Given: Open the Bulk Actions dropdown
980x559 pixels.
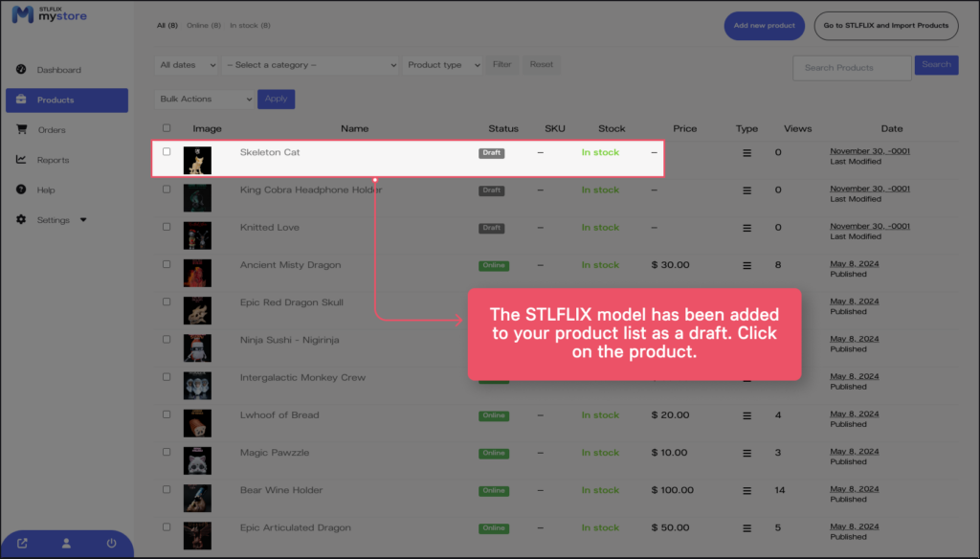Looking at the screenshot, I should [x=204, y=99].
